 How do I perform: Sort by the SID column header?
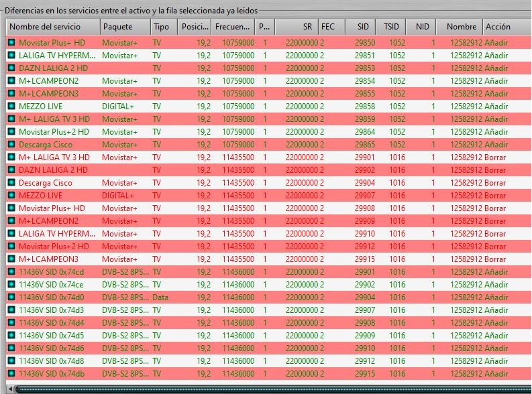pyautogui.click(x=360, y=27)
